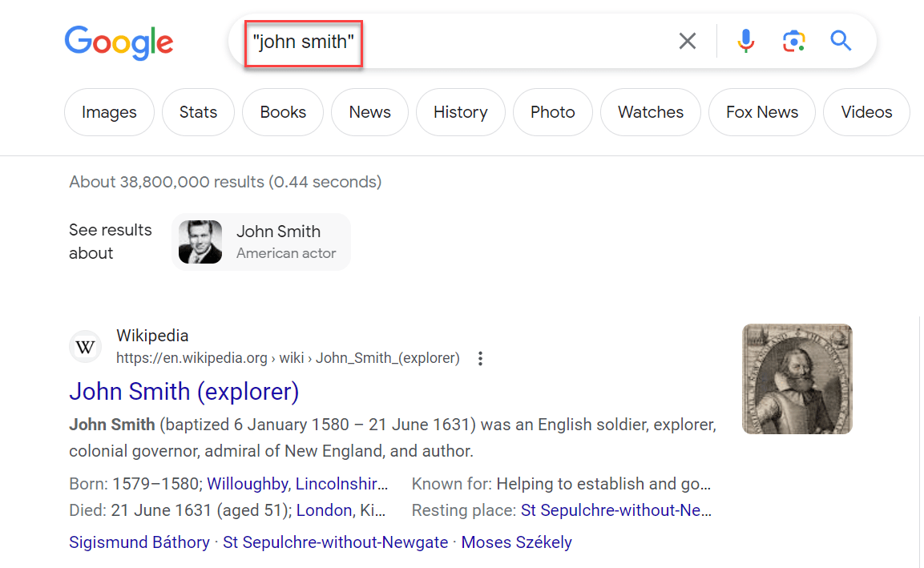Click the "Known for: Helping to establish" text
Image resolution: width=924 pixels, height=568 pixels.
[x=561, y=484]
